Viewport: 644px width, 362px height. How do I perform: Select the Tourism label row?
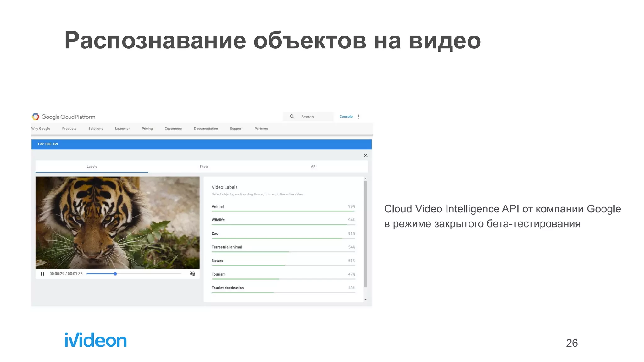click(283, 275)
